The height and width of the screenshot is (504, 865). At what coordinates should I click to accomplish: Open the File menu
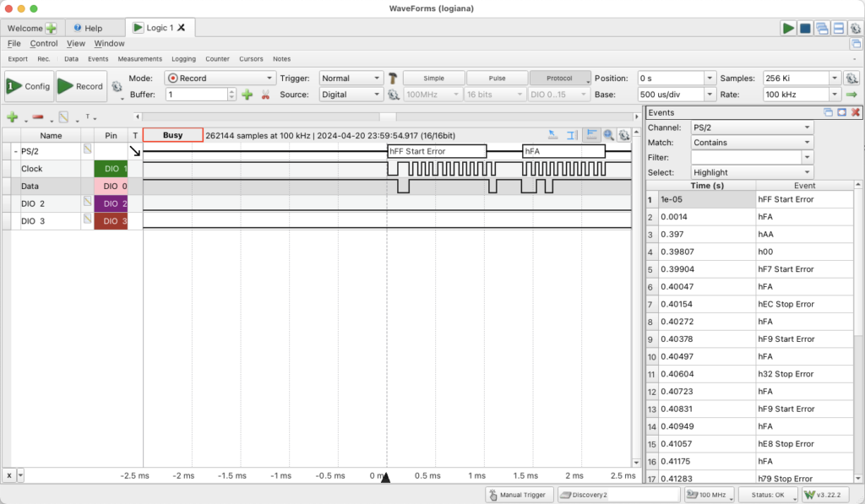[14, 44]
